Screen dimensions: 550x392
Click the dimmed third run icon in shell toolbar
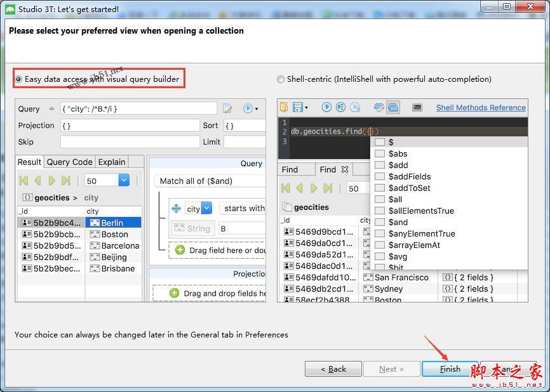355,107
